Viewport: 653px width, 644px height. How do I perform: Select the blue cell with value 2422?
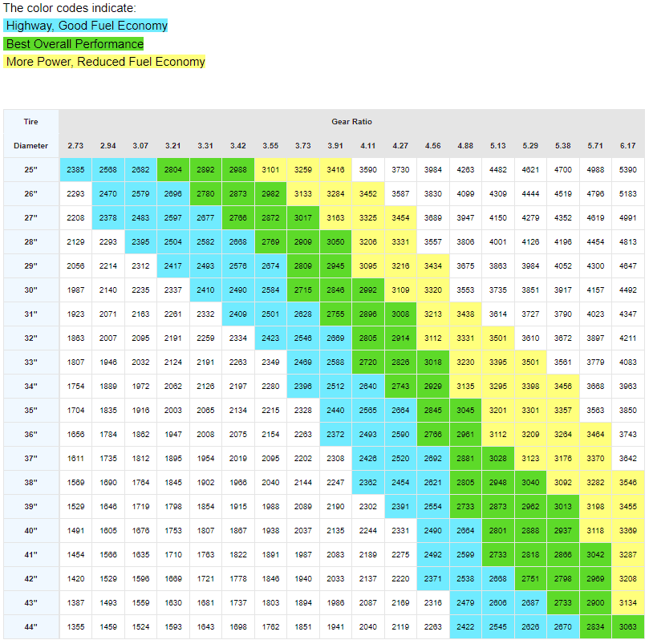465,627
